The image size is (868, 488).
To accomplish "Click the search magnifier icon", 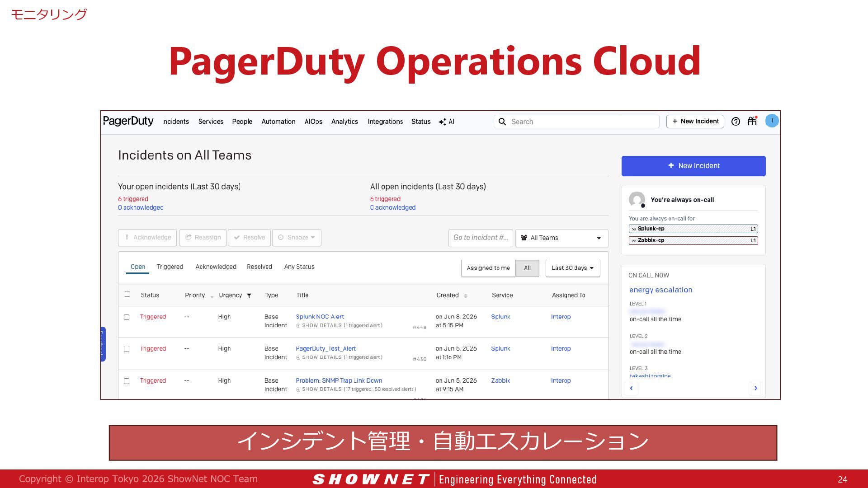I will point(502,122).
